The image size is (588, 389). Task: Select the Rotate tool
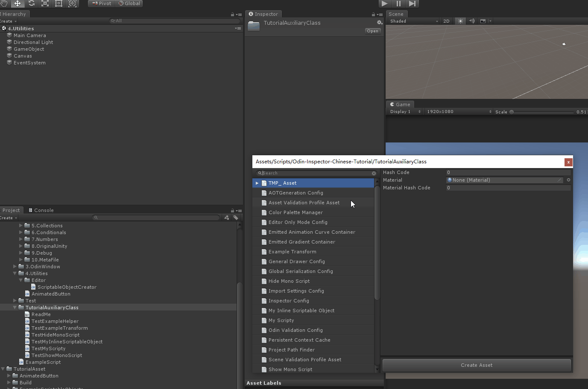pos(32,3)
